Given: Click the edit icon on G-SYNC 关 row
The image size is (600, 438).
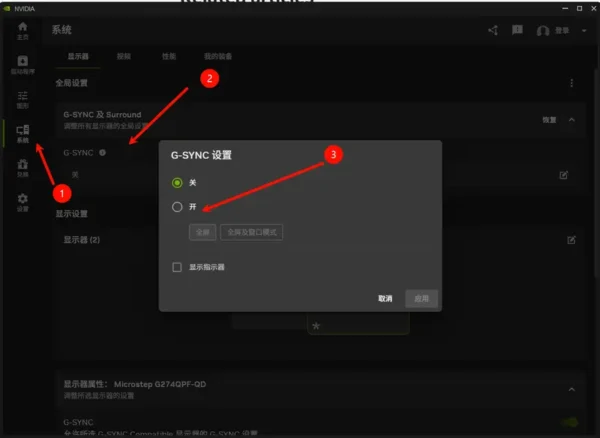Looking at the screenshot, I should point(564,175).
